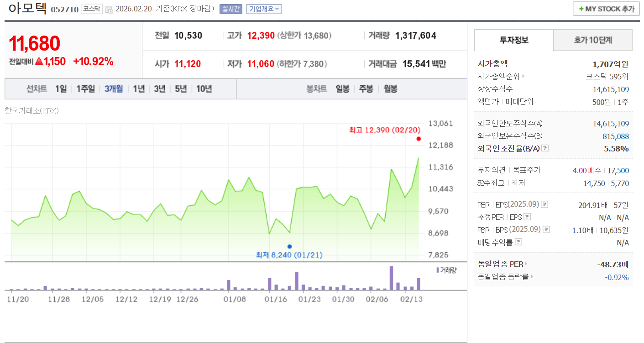Click the 거래량 value 1,317,604
Image resolution: width=644 pixels, height=343 pixels.
(x=416, y=36)
